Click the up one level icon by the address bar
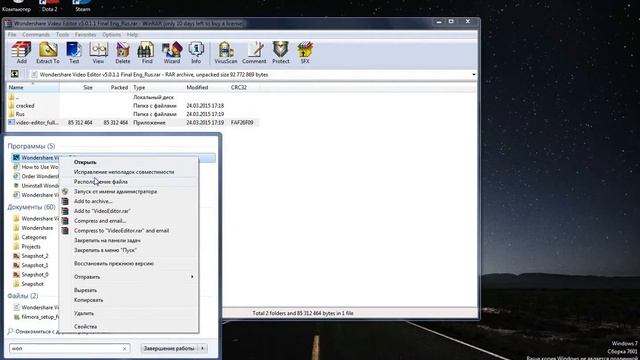Image resolution: width=640 pixels, height=360 pixels. (15, 74)
